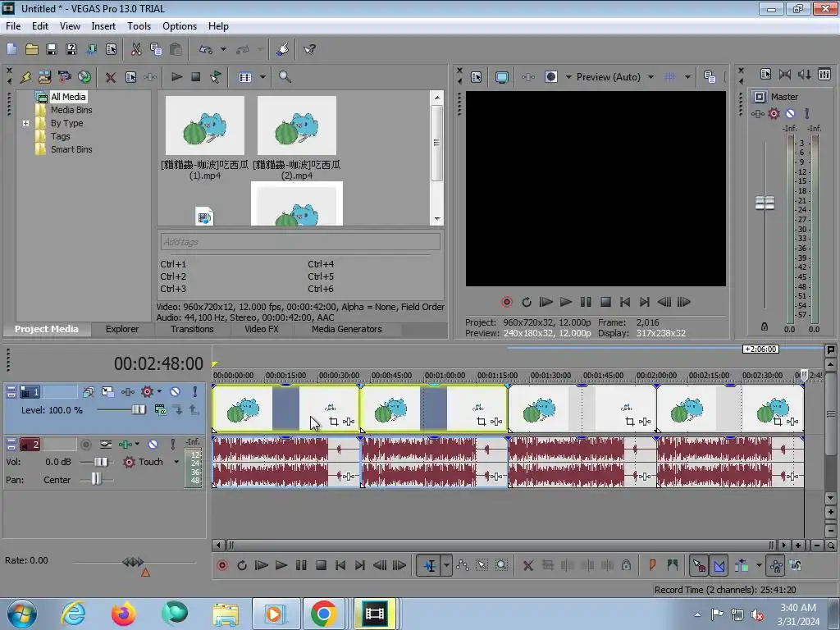Search media bins with magnifier icon
840x630 pixels.
tap(285, 77)
